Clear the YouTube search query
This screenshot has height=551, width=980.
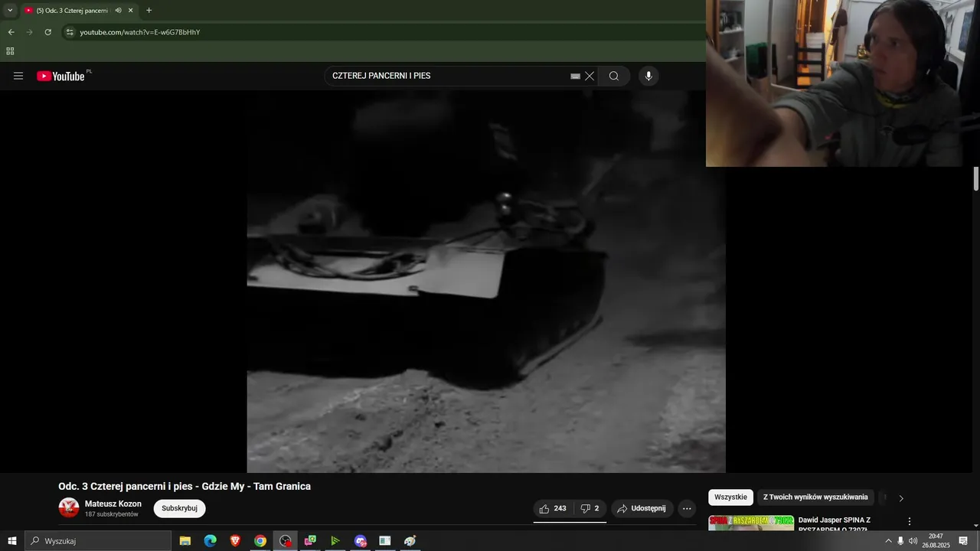coord(590,76)
